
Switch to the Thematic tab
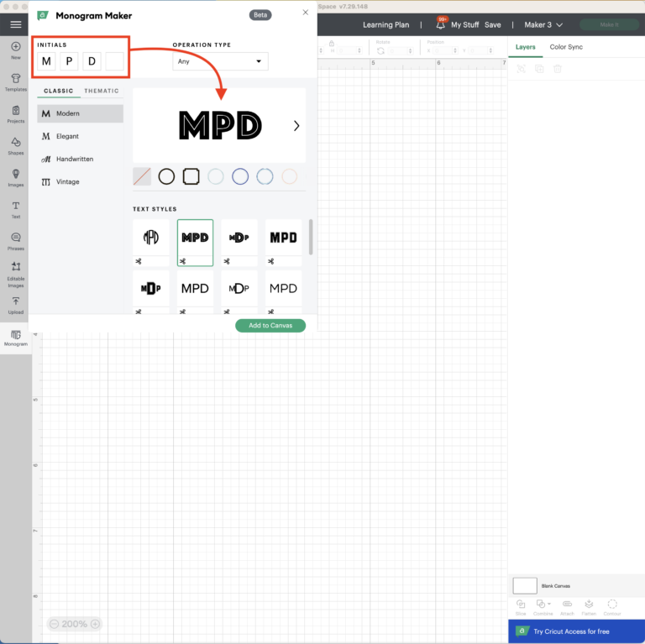(x=102, y=91)
